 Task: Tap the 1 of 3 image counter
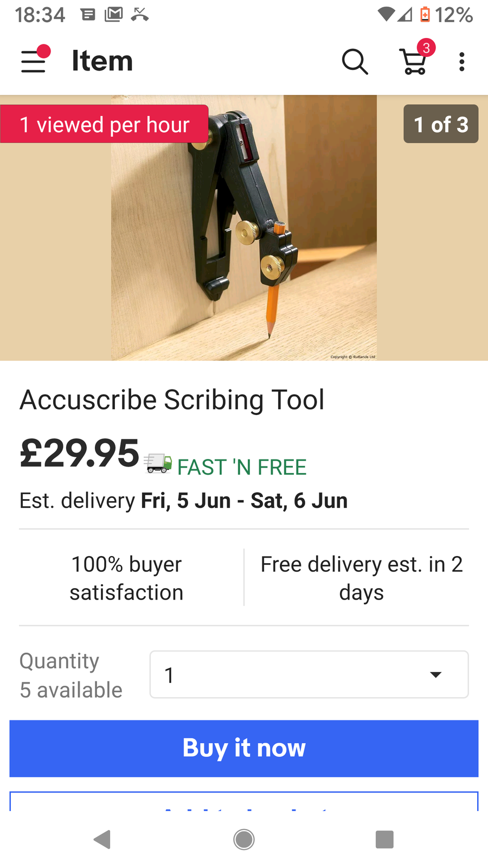(x=440, y=124)
